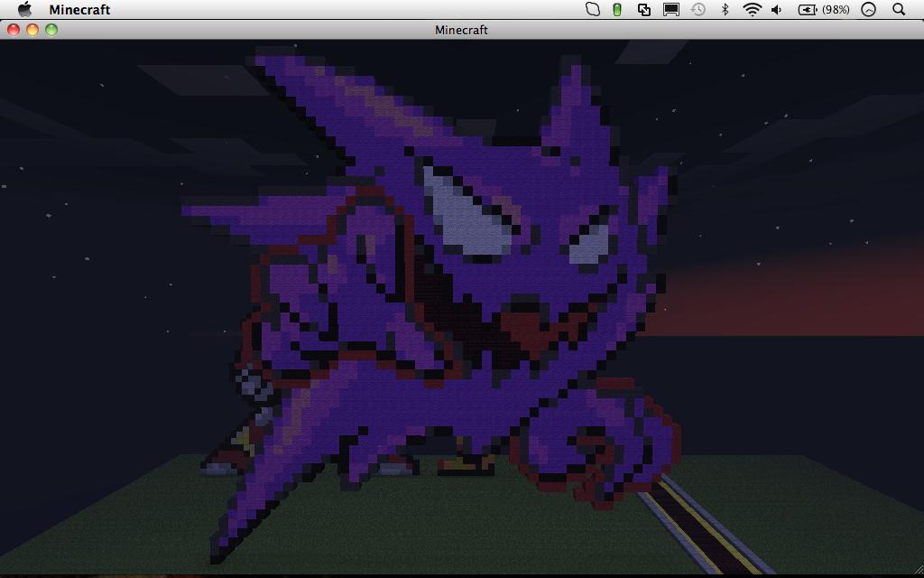Click the green capsule status icon
The width and height of the screenshot is (924, 578).
point(617,9)
